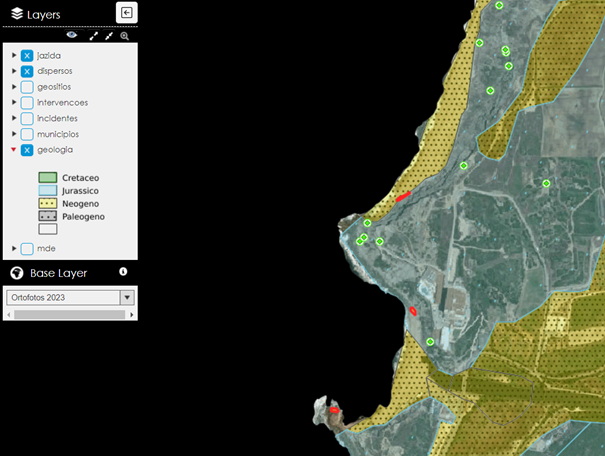605x456 pixels.
Task: Enable the geositios layer checkbox
Action: (x=27, y=87)
